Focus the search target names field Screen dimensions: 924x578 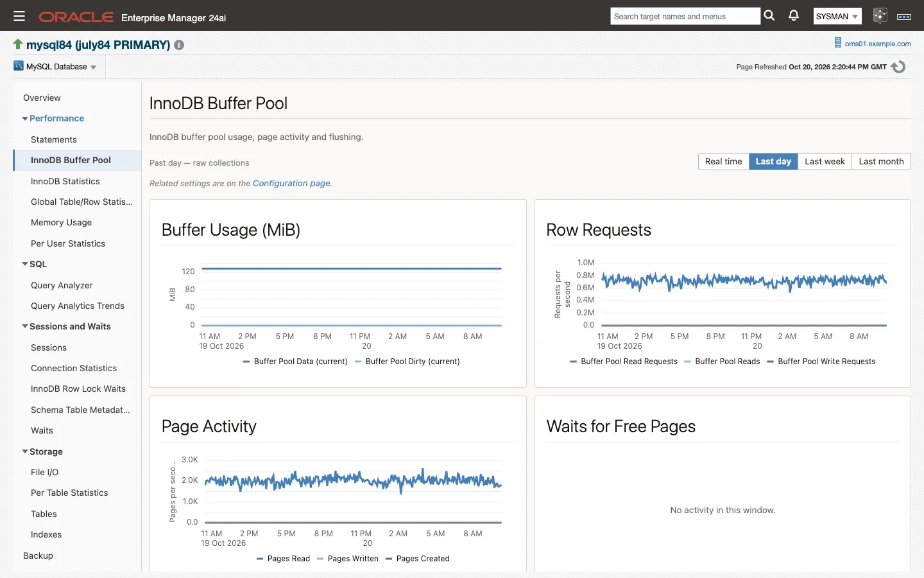click(685, 16)
